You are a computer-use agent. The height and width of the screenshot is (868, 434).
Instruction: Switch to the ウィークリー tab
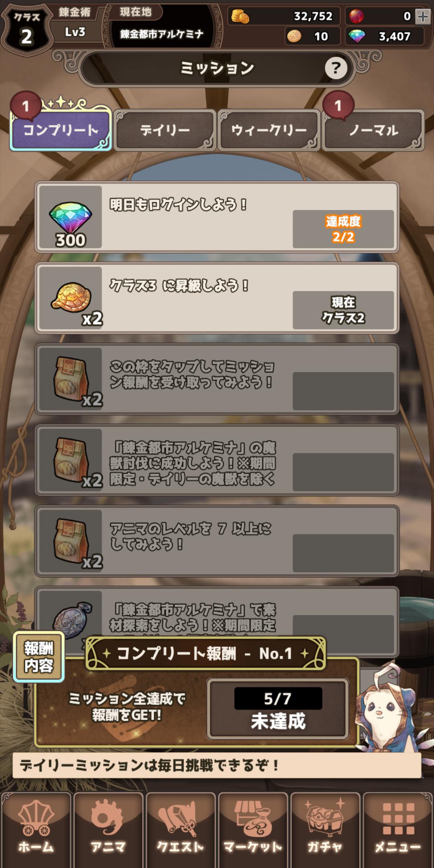coord(269,130)
